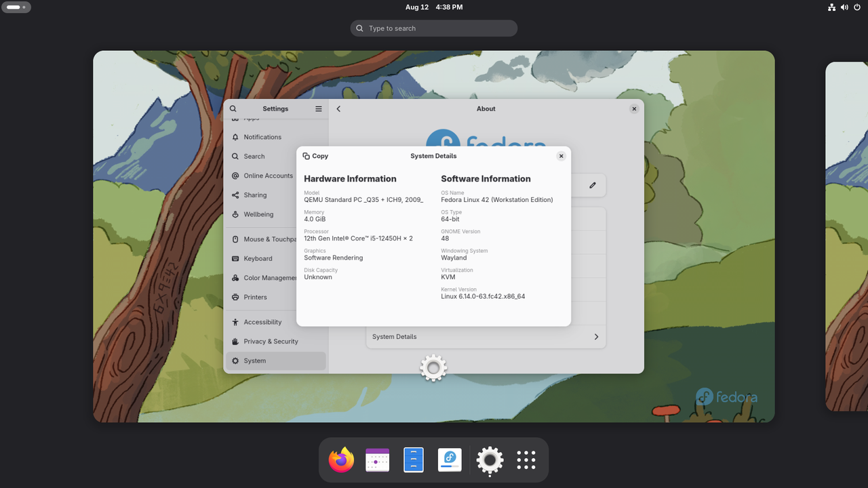Viewport: 868px width, 488px height.
Task: Switch to the second workspace thumbnail
Action: coord(846,237)
